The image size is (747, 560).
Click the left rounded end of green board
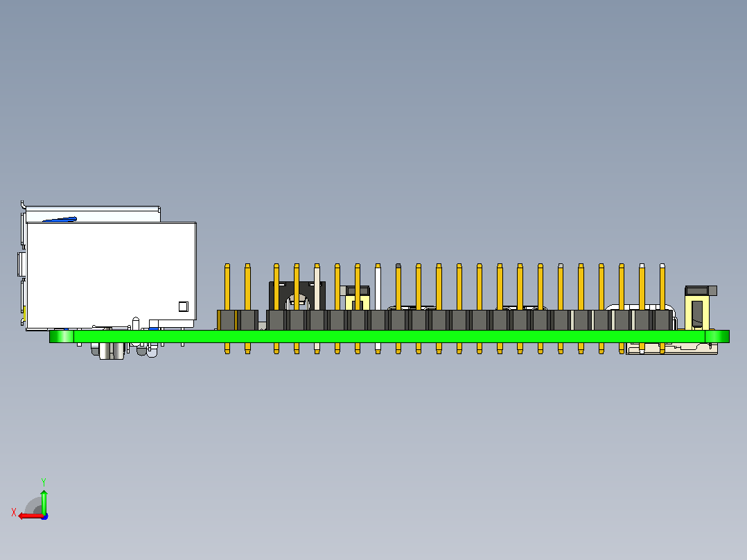[62, 336]
